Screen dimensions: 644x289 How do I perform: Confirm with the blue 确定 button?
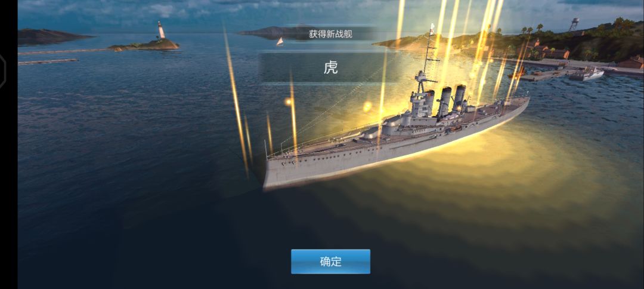tap(330, 262)
